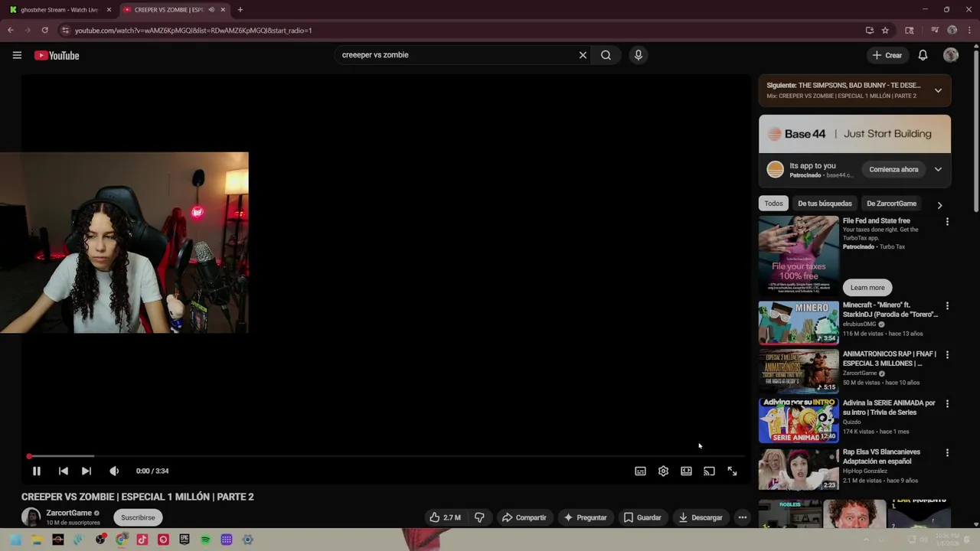Open elrubiusOMG channel link
Viewport: 980px width, 551px height.
(x=859, y=324)
